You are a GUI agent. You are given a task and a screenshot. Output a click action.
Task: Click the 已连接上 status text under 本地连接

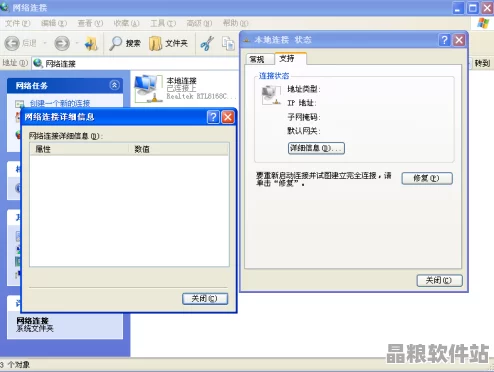click(x=181, y=88)
